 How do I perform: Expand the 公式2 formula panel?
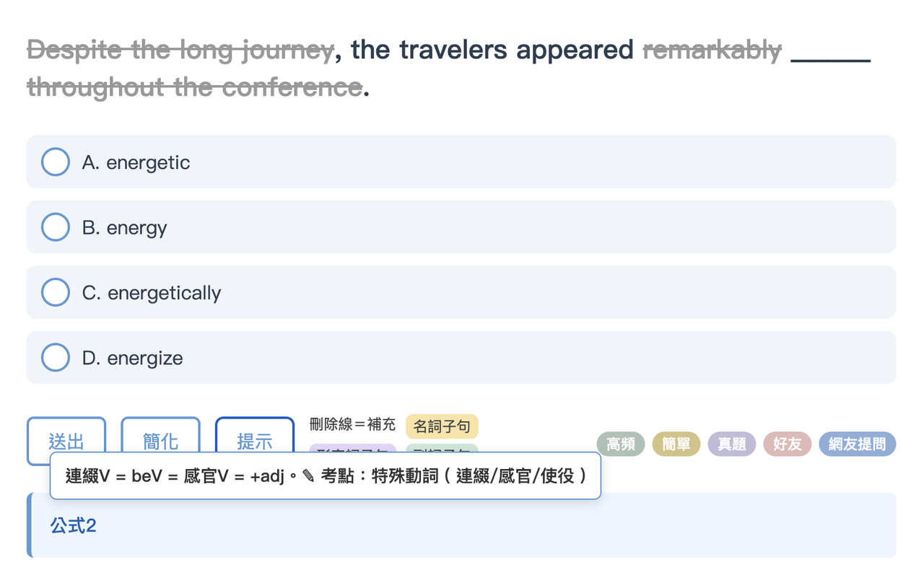tap(461, 525)
